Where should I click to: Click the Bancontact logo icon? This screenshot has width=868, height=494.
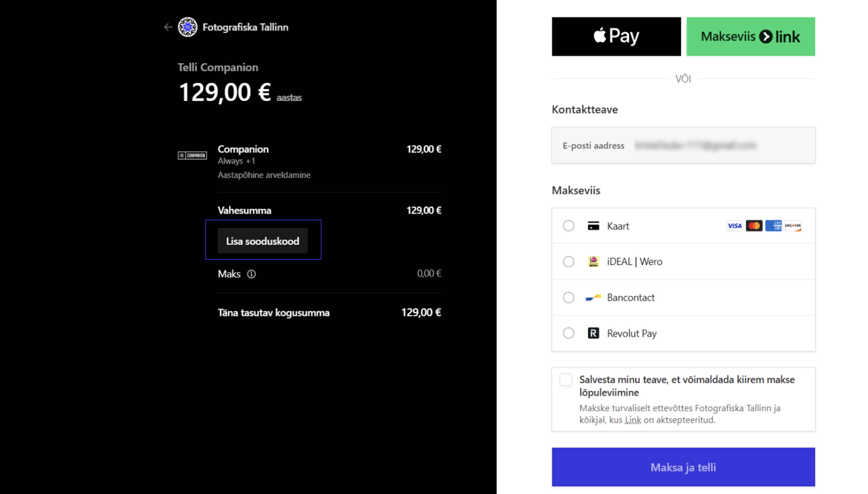click(593, 298)
